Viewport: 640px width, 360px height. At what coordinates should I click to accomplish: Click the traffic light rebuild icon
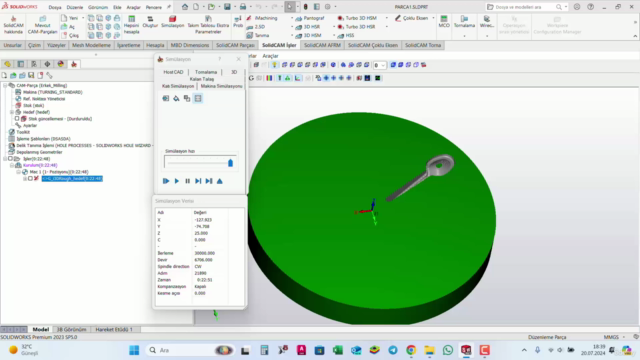[305, 7]
